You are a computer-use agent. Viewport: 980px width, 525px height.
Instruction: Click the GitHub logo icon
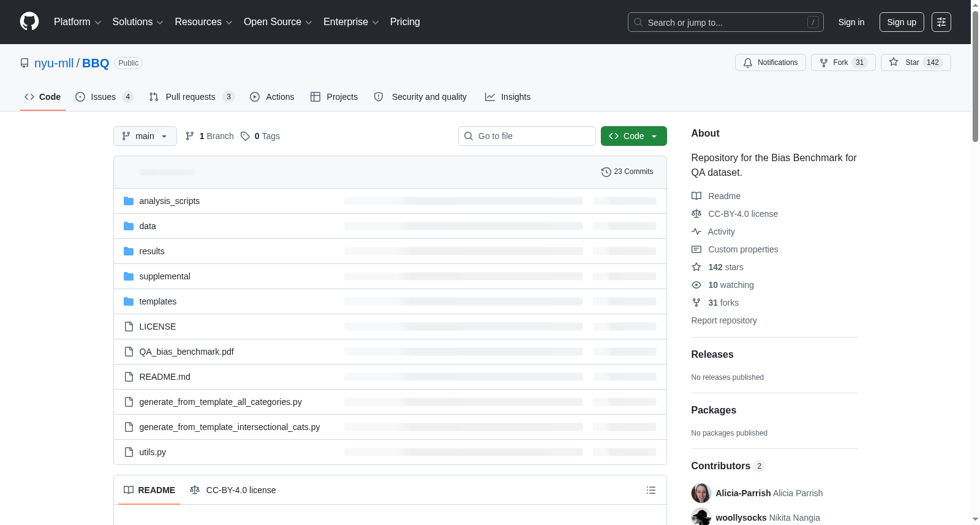29,21
